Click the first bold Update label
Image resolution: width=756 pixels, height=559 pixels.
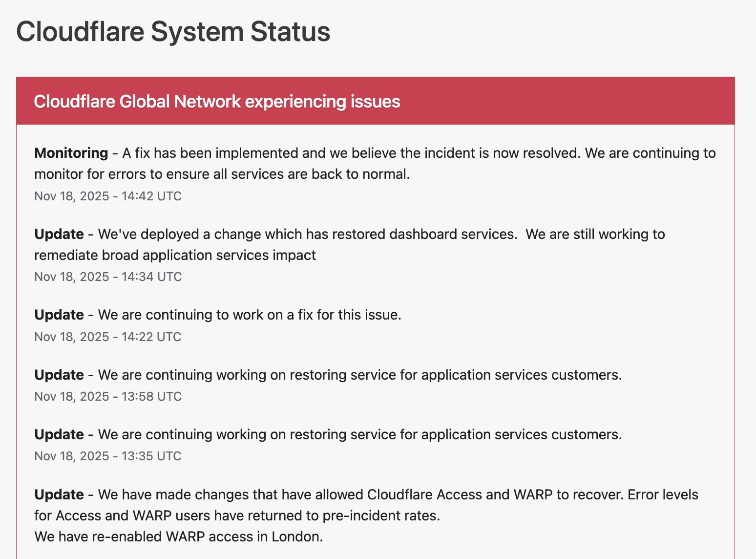click(x=59, y=234)
